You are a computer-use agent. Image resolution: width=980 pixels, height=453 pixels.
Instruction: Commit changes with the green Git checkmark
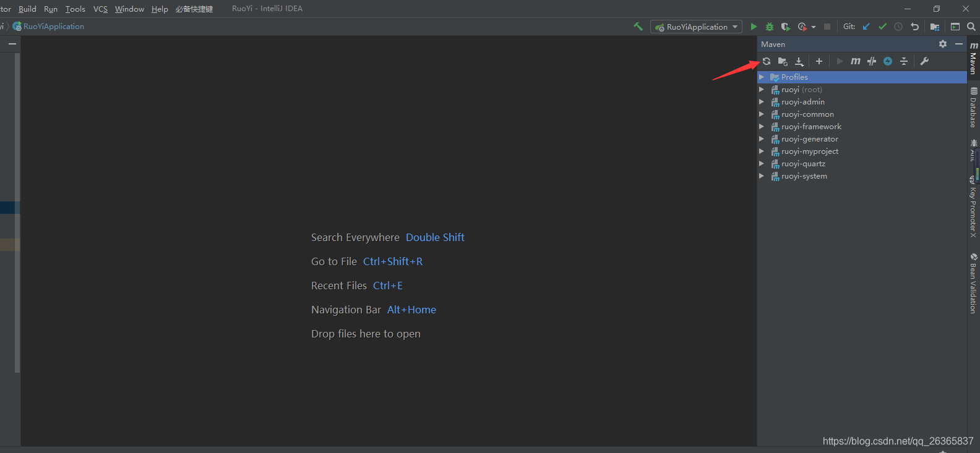tap(882, 27)
